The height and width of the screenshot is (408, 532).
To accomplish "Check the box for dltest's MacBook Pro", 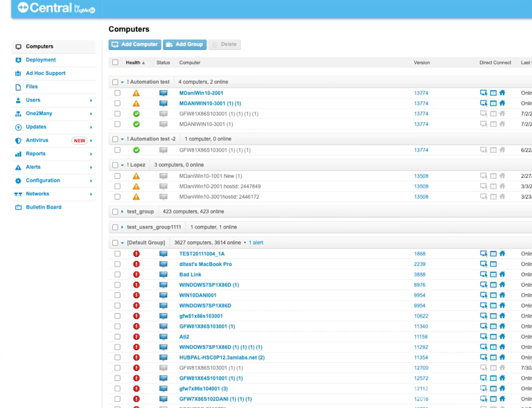I will coord(117,264).
